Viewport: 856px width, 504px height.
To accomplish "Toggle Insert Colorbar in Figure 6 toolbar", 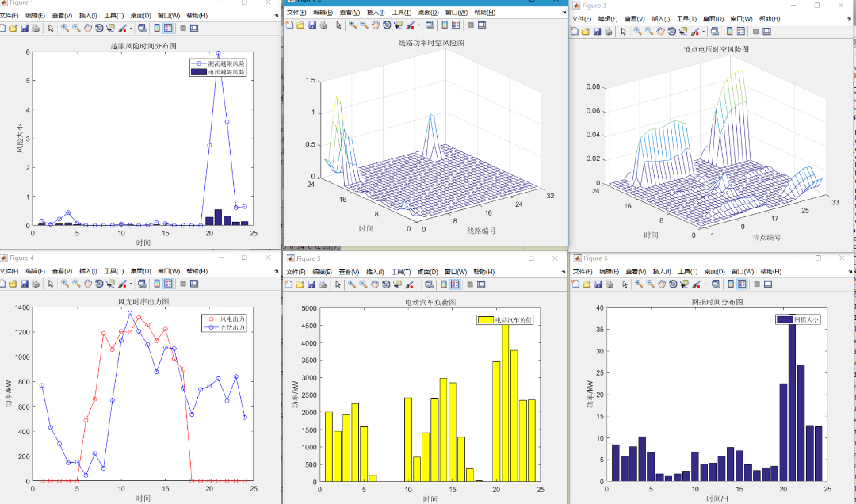I will pyautogui.click(x=731, y=284).
